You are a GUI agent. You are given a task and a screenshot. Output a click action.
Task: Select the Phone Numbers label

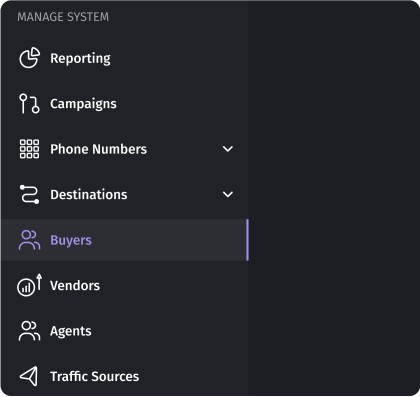point(98,149)
